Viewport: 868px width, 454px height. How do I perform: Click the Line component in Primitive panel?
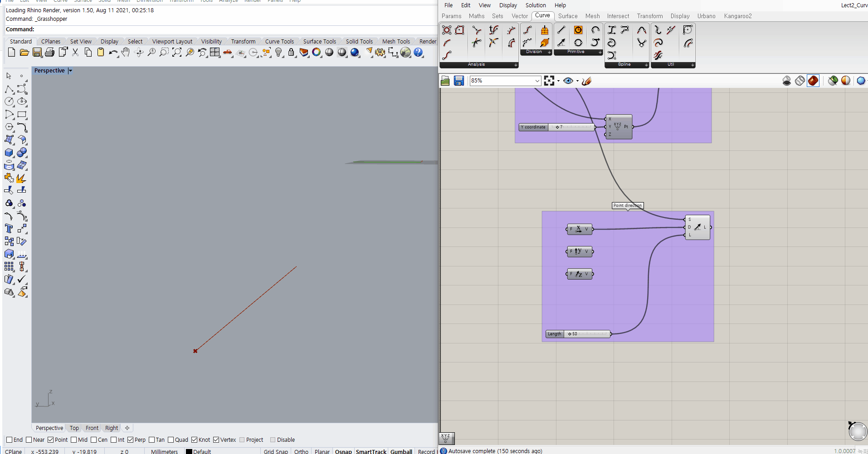click(561, 30)
